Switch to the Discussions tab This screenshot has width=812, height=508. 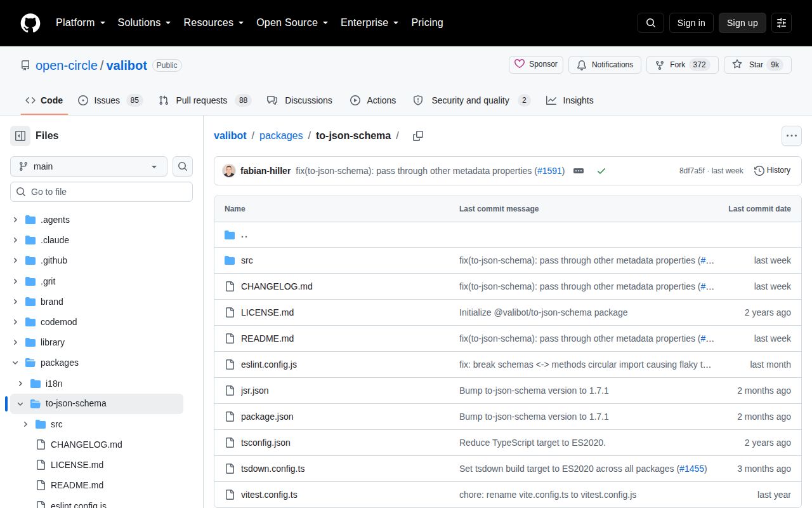click(299, 100)
